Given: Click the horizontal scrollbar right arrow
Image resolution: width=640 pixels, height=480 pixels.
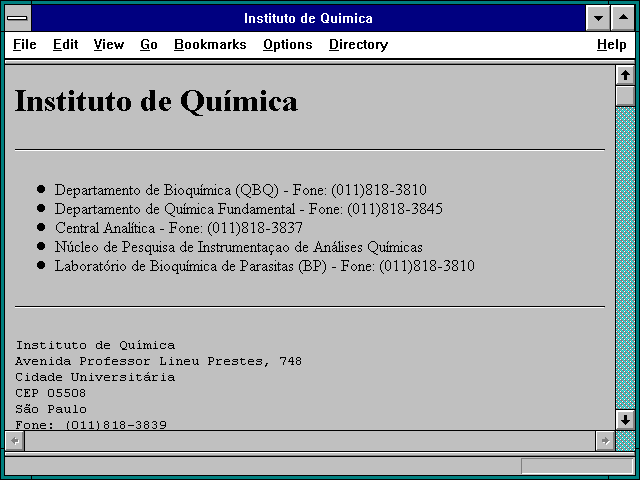Looking at the screenshot, I should click(605, 441).
